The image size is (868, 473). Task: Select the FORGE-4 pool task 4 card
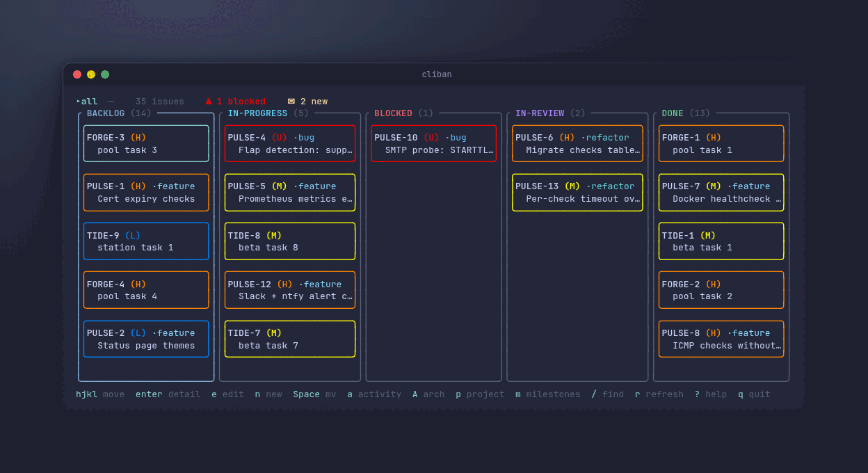pyautogui.click(x=146, y=290)
